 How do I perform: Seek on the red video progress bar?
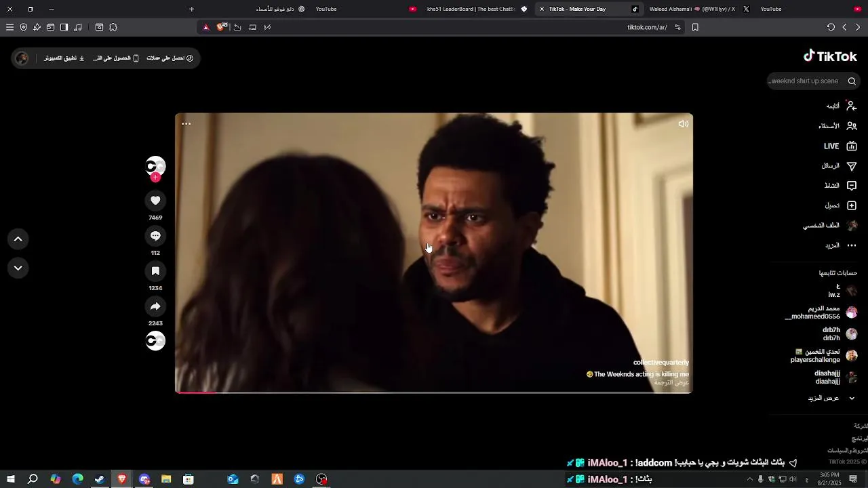pyautogui.click(x=434, y=392)
